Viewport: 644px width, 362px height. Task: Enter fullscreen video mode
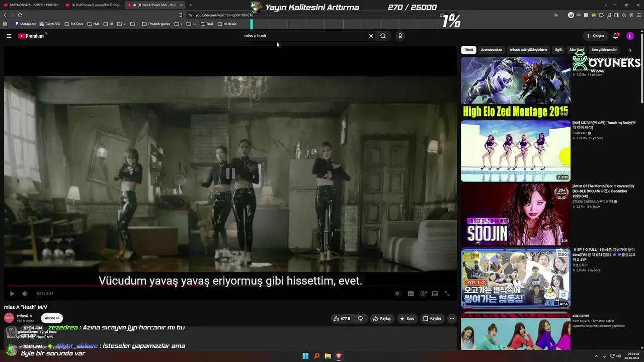tap(447, 294)
